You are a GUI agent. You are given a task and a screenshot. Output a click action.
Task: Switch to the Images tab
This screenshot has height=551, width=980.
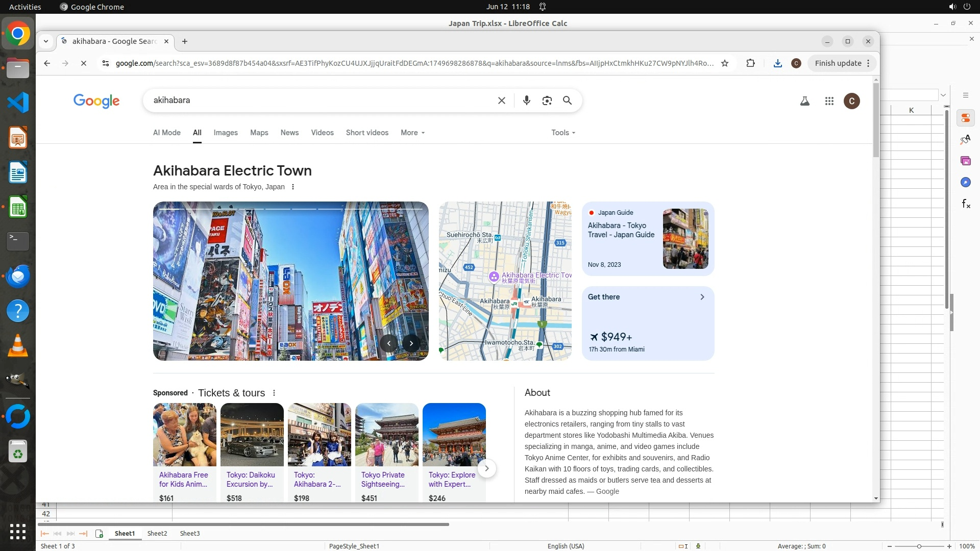click(225, 133)
